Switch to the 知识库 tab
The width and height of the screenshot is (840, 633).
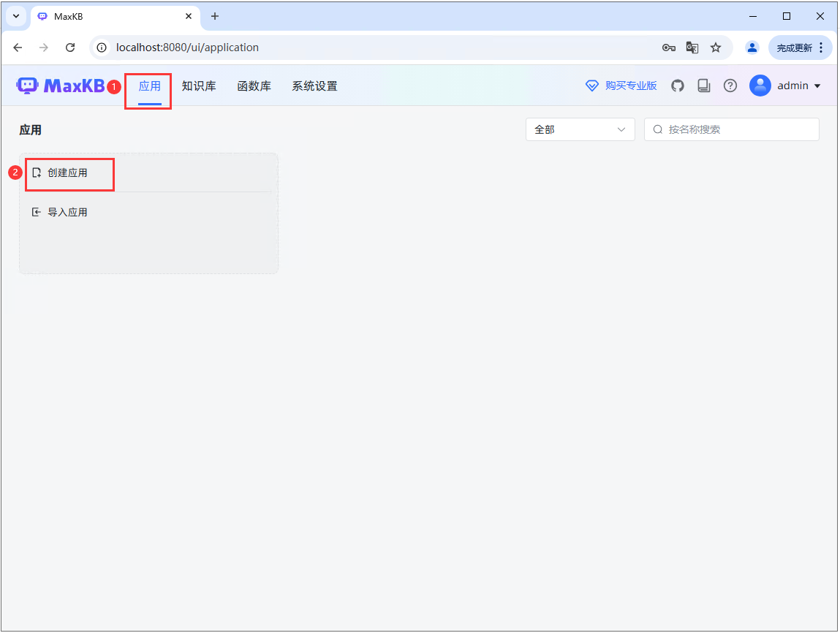[199, 86]
